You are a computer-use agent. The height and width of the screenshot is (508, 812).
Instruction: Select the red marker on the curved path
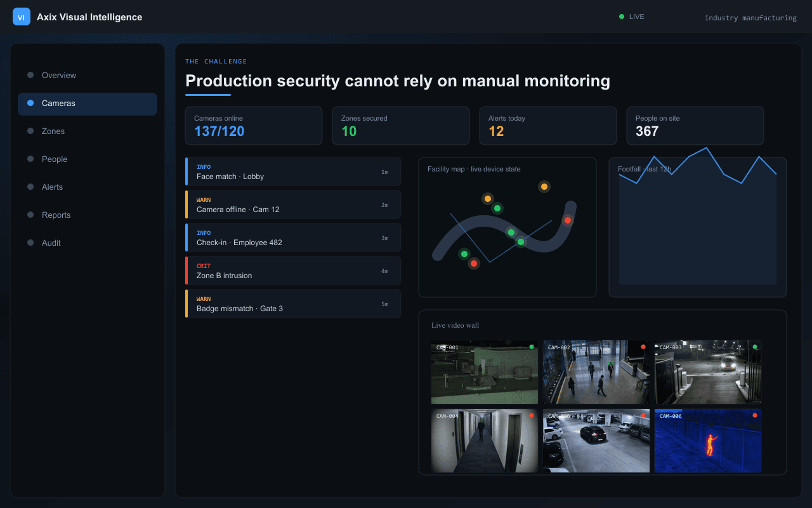pyautogui.click(x=568, y=220)
